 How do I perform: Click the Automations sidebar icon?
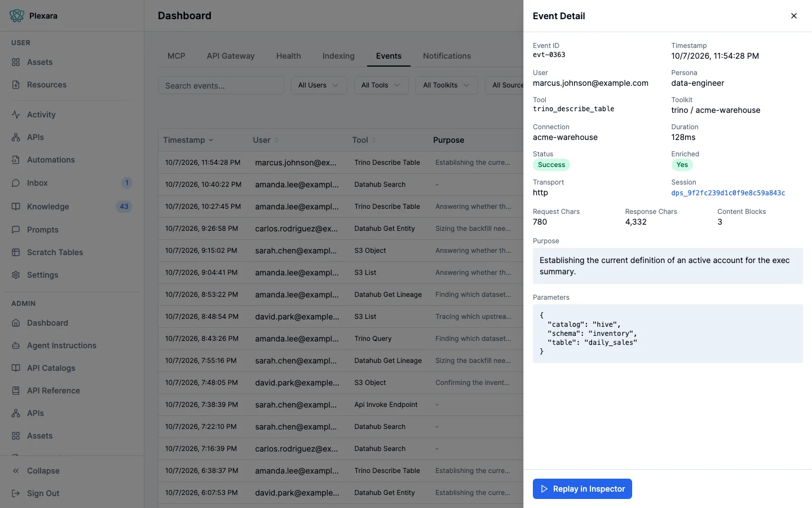16,160
